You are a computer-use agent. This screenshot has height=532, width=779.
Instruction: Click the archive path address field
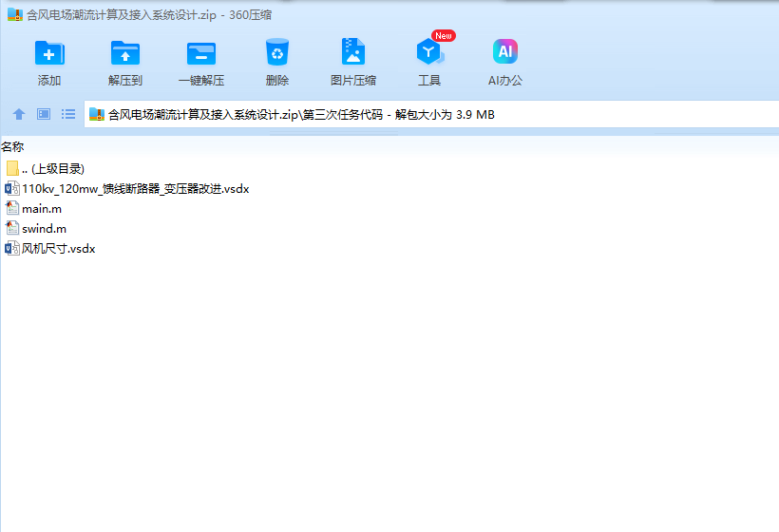point(431,114)
